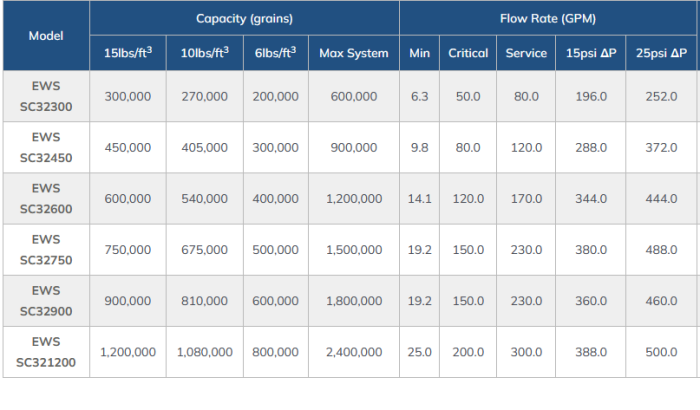
Task: Click the 2,400,000 max system value
Action: (x=354, y=352)
